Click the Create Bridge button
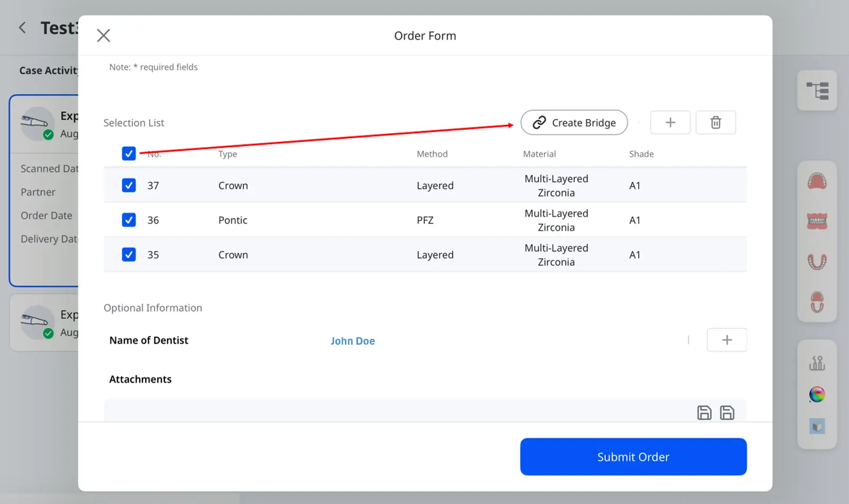 (x=574, y=122)
